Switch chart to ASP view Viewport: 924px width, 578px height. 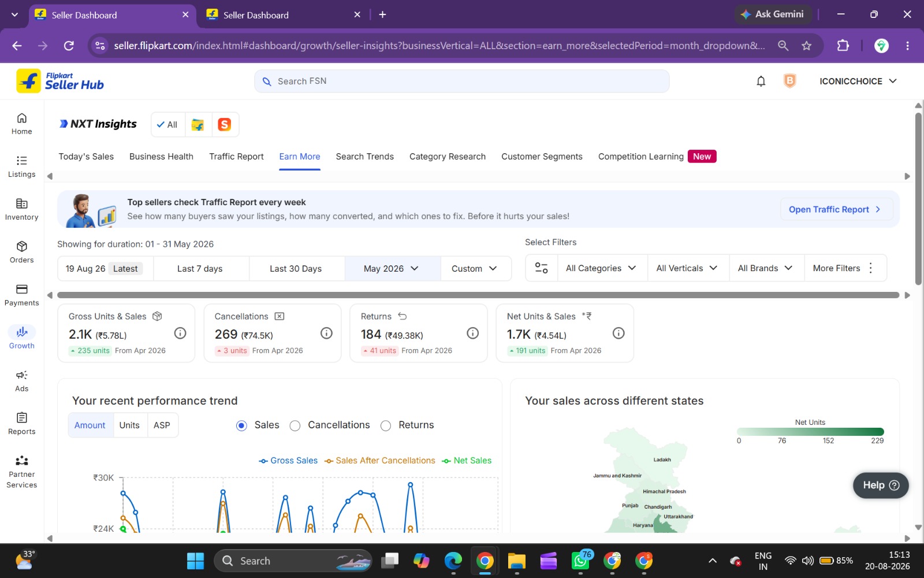pyautogui.click(x=162, y=425)
